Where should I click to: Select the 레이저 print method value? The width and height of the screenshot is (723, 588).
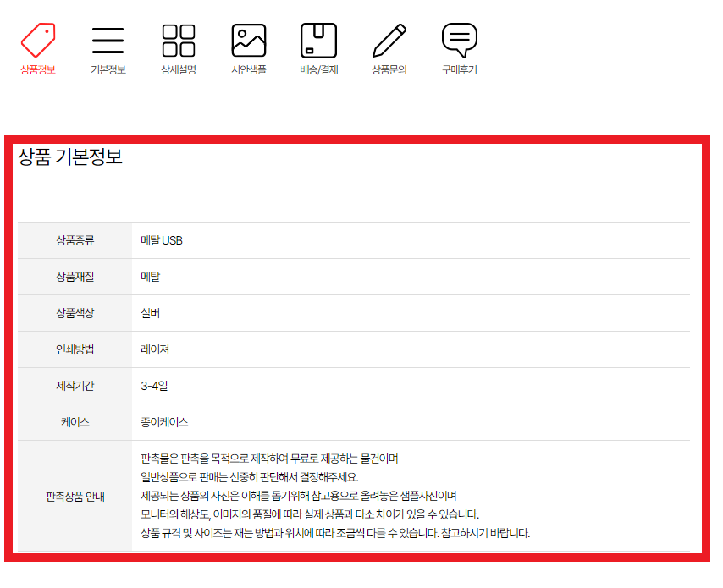pos(155,349)
